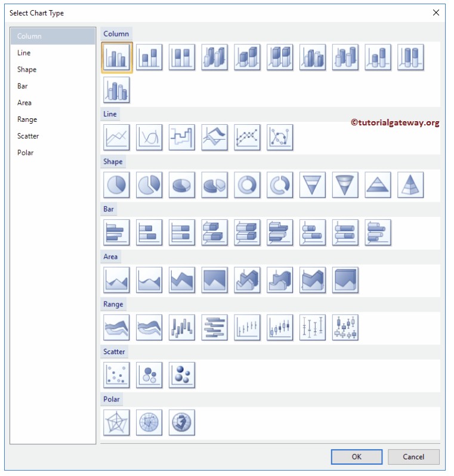Viewport: 454px width, 476px height.
Task: Dismiss dialog with the Cancel button
Action: 415,458
